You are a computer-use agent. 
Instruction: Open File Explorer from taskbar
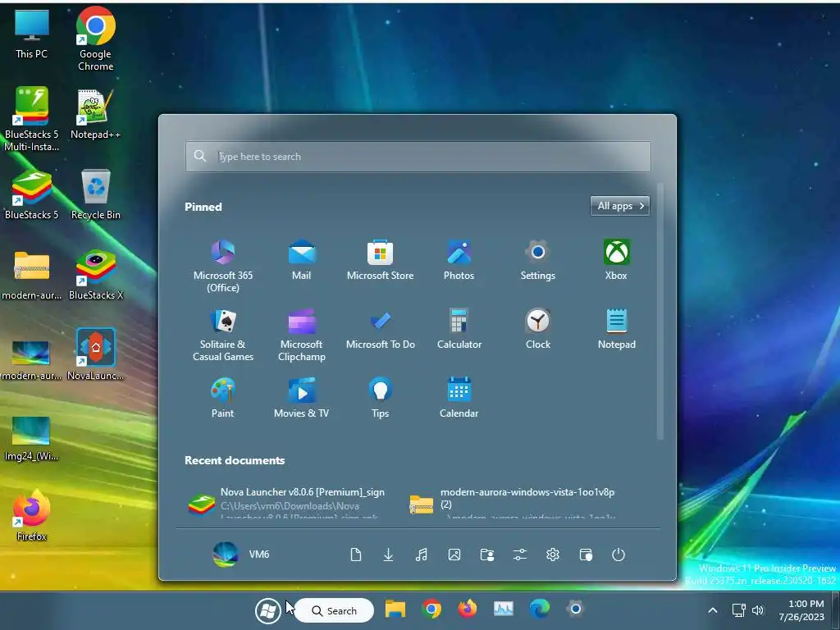[x=395, y=609]
